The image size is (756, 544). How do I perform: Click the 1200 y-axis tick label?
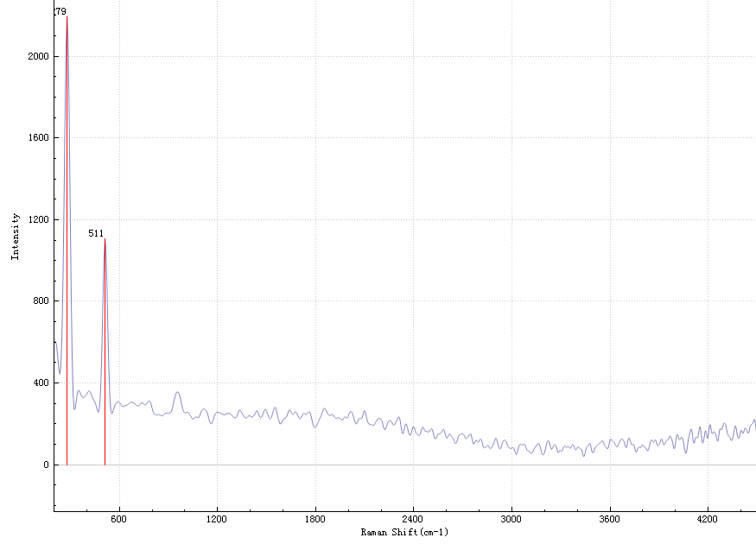pyautogui.click(x=37, y=219)
